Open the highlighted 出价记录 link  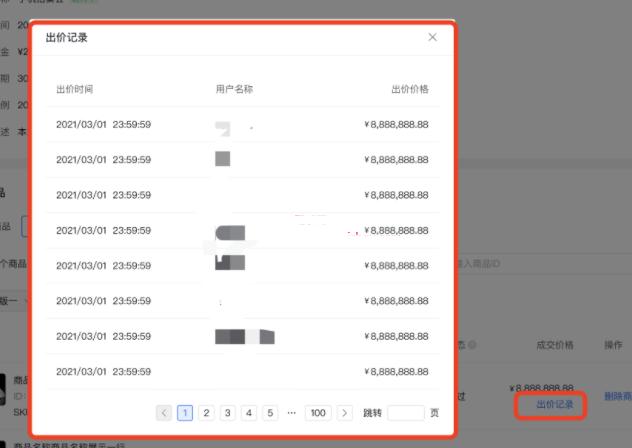[554, 404]
